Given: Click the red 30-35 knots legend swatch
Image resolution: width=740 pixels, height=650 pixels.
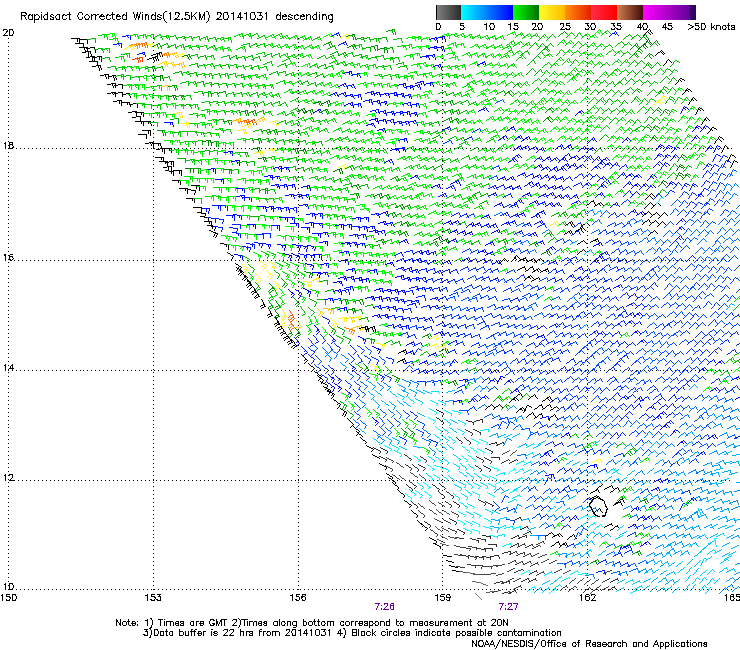Looking at the screenshot, I should (604, 12).
